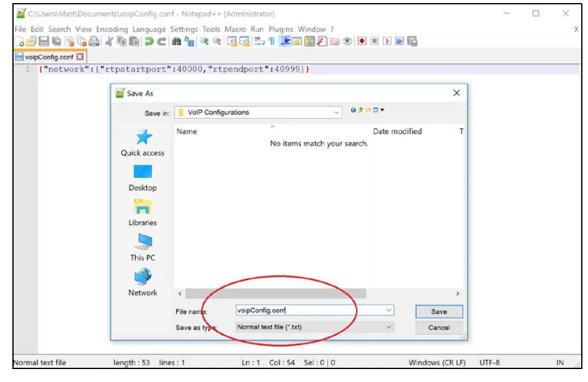Viewport: 588px width, 382px height.
Task: Open the Edit menu
Action: (37, 29)
